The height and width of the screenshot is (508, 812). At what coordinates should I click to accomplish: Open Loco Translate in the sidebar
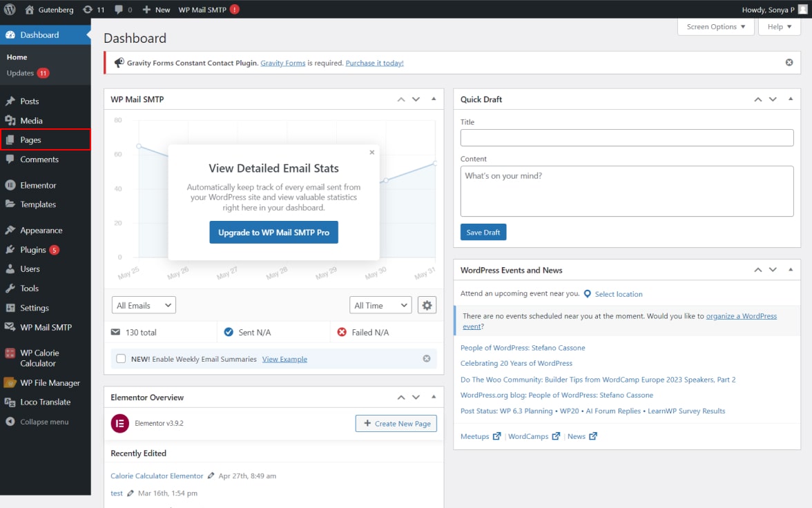(46, 402)
